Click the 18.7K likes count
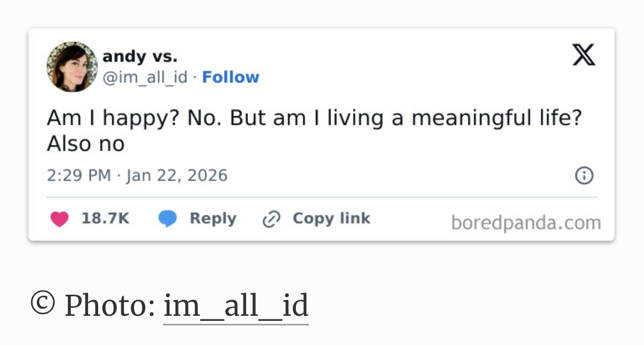 [106, 218]
